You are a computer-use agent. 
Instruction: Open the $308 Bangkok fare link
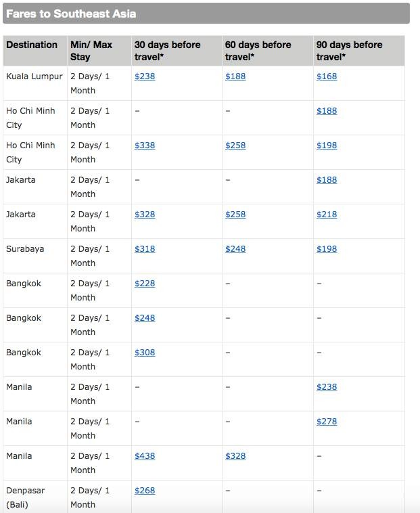(x=145, y=353)
